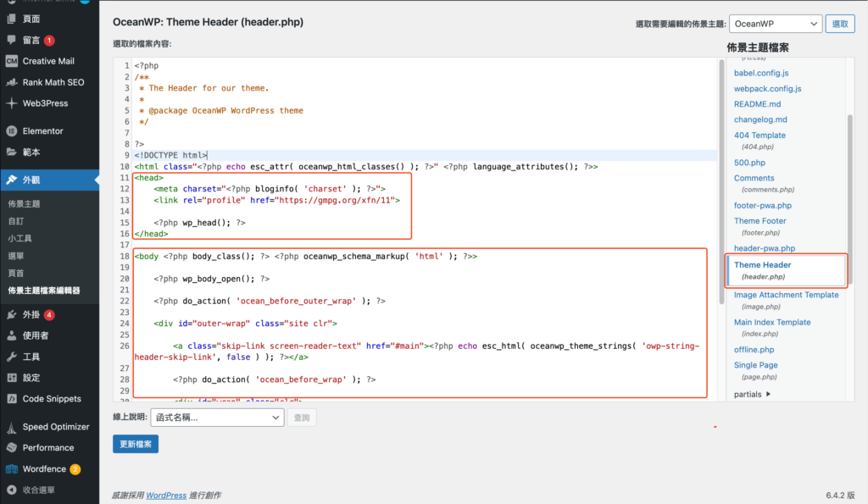This screenshot has width=868, height=504.
Task: Click the comments red badge showing 1
Action: [49, 41]
